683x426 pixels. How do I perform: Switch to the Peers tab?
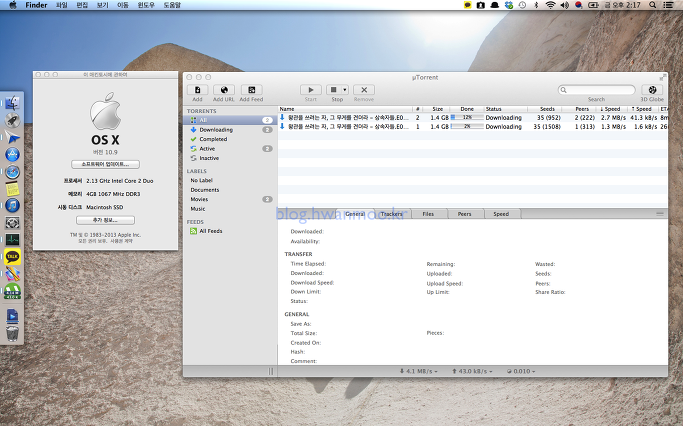tap(465, 214)
